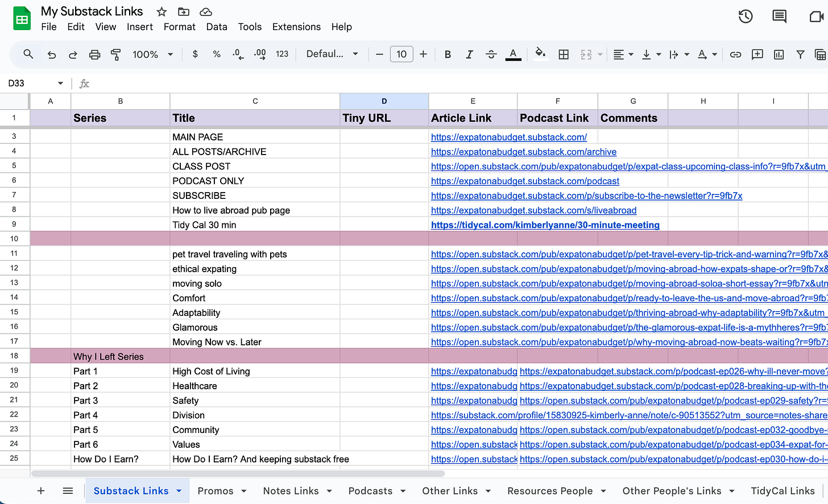The width and height of the screenshot is (828, 504).
Task: Open the zoom 100% dropdown
Action: click(x=152, y=54)
